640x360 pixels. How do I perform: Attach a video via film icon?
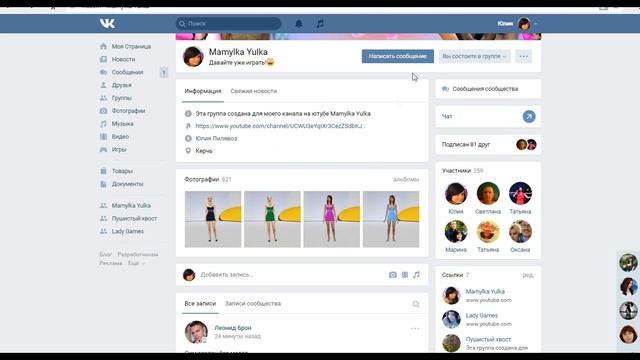[x=404, y=275]
